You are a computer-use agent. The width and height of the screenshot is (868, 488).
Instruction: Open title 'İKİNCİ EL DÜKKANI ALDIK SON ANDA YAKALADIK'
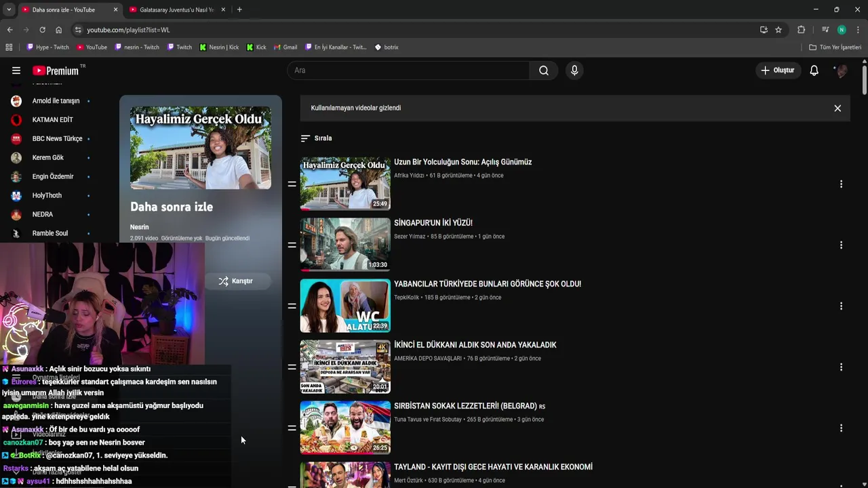[475, 345]
